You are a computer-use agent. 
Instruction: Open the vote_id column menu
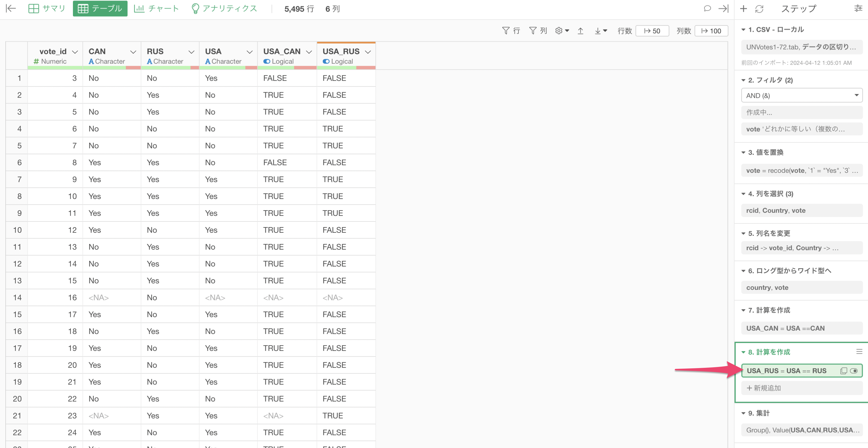click(x=75, y=52)
